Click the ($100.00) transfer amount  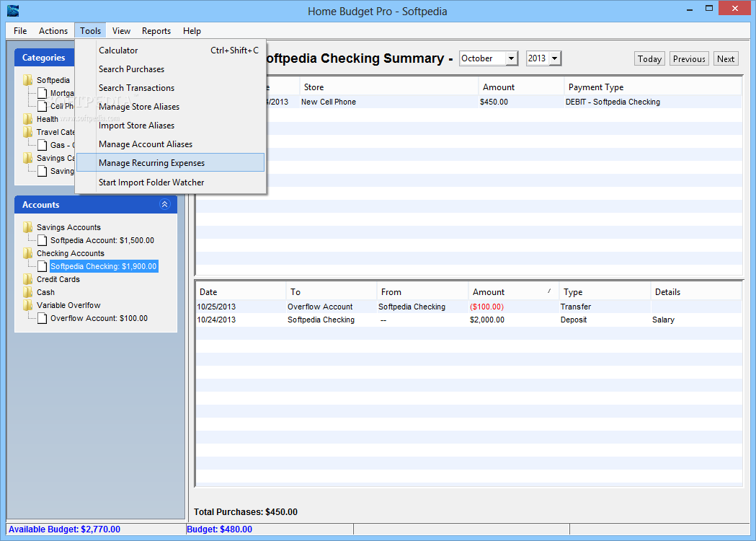pyautogui.click(x=486, y=307)
